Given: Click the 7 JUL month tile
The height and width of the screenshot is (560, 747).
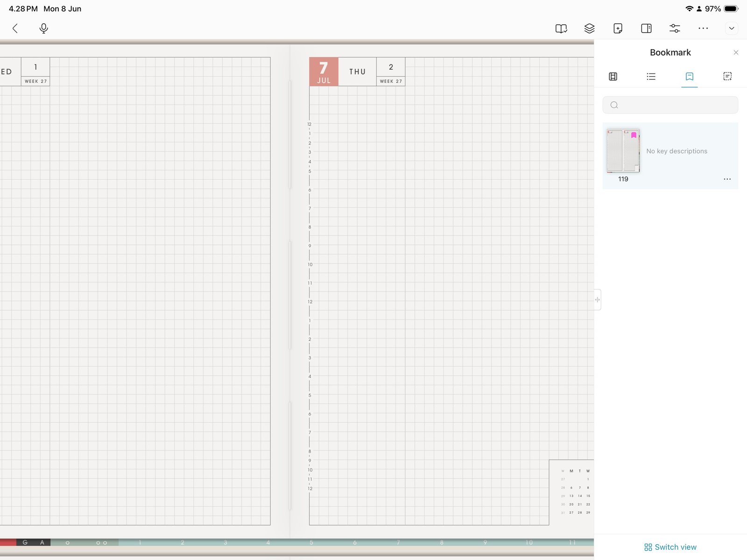Looking at the screenshot, I should 324,71.
